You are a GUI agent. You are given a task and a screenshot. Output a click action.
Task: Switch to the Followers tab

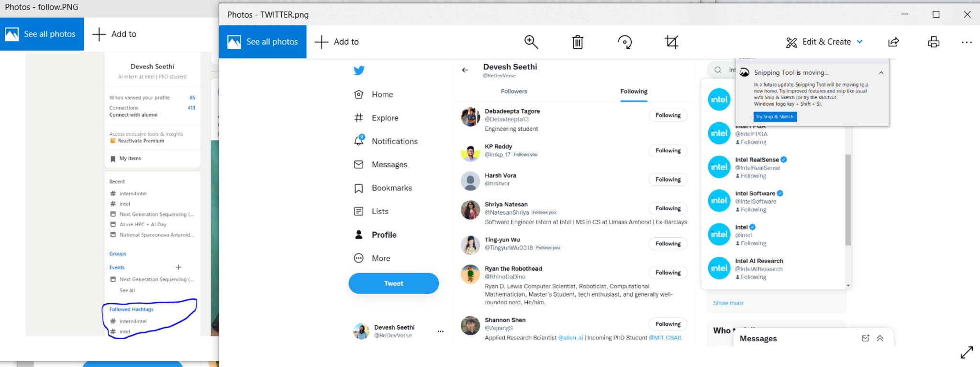click(x=514, y=91)
